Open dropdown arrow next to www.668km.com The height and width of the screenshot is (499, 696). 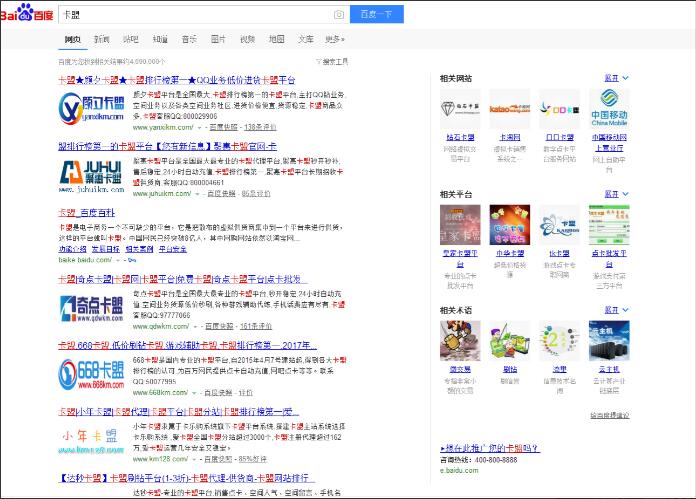click(x=194, y=393)
